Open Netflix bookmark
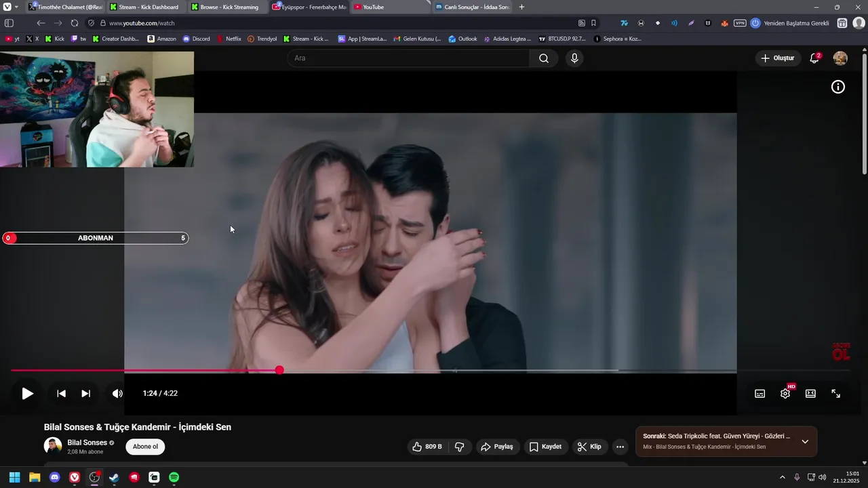Image resolution: width=868 pixels, height=488 pixels. [x=229, y=39]
